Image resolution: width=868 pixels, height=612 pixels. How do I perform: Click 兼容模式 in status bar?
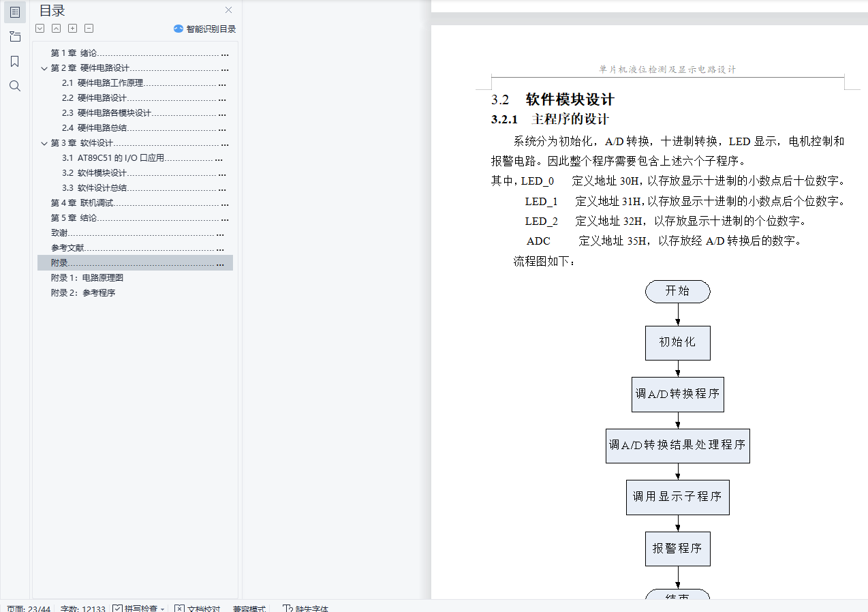[x=249, y=608]
